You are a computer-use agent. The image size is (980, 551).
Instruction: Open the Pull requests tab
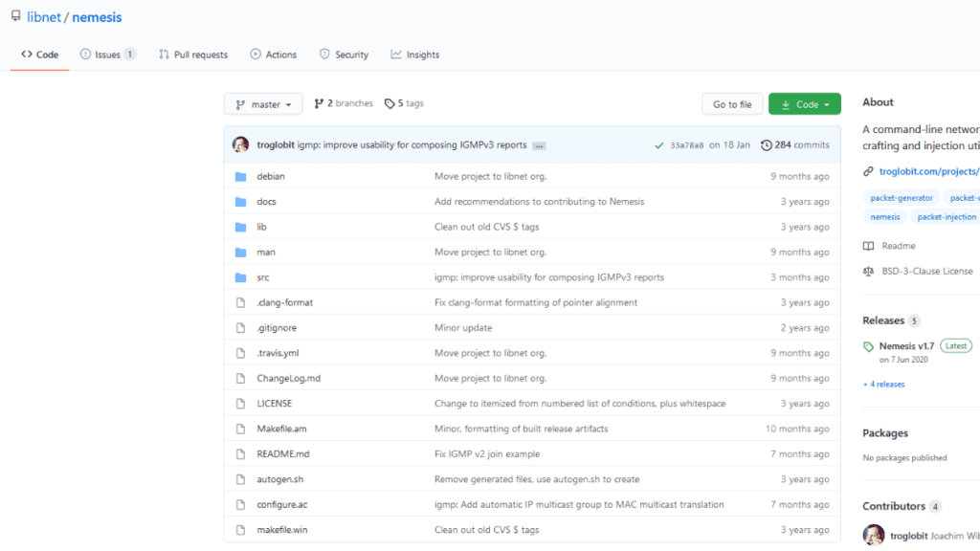click(x=193, y=55)
